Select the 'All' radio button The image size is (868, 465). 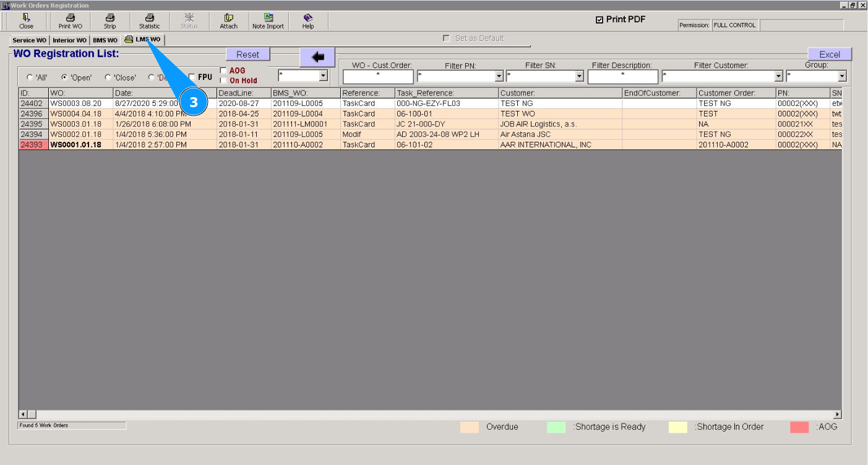coord(30,77)
